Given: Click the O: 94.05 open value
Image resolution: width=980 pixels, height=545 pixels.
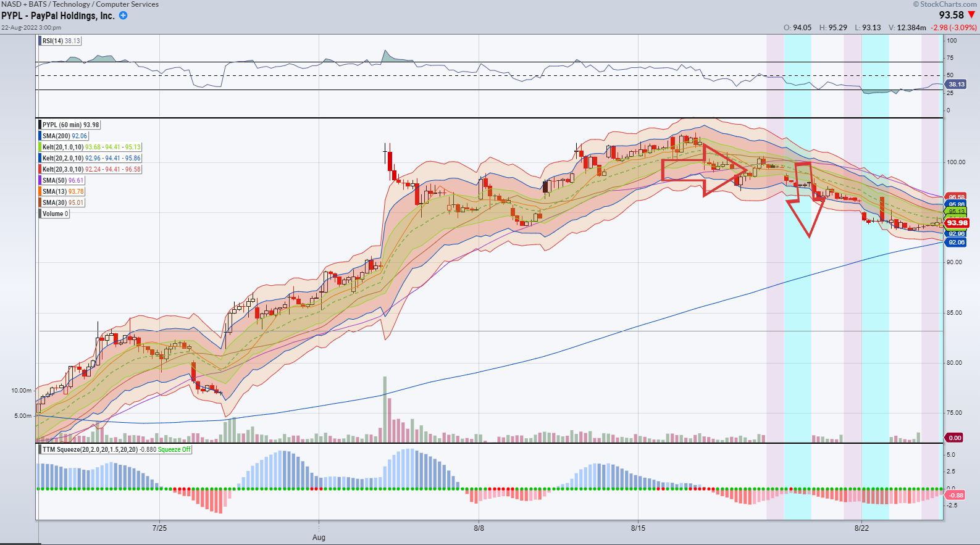Looking at the screenshot, I should (x=798, y=28).
